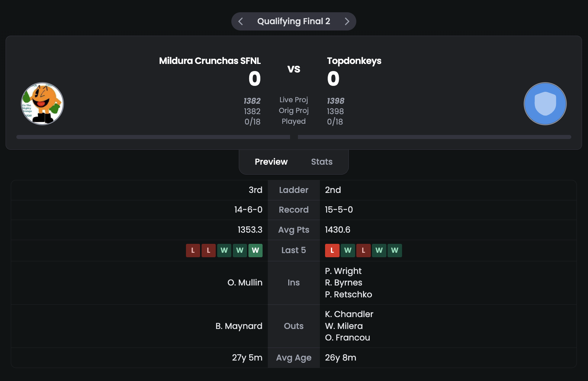Screen dimensions: 588x381
Task: Switch to the Stats tab
Action: click(x=322, y=162)
